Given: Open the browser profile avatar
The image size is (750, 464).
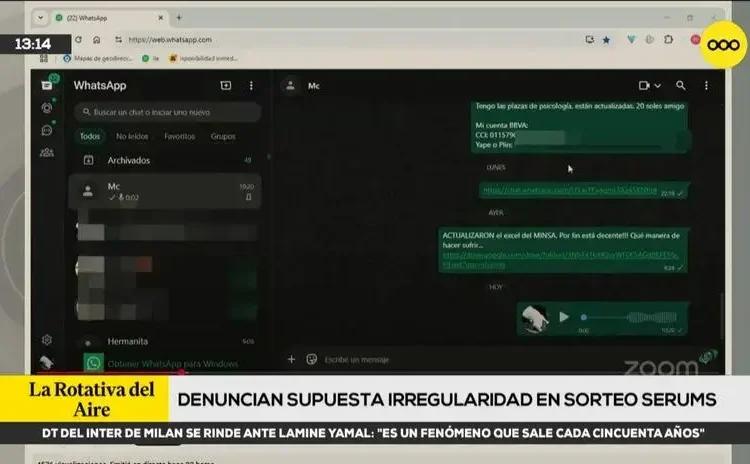Looking at the screenshot, I should point(695,40).
